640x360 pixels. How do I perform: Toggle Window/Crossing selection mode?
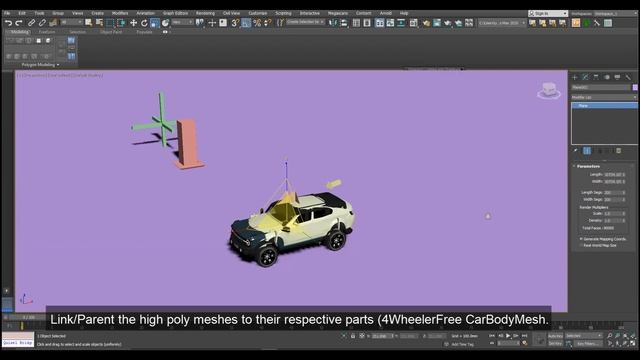point(121,23)
